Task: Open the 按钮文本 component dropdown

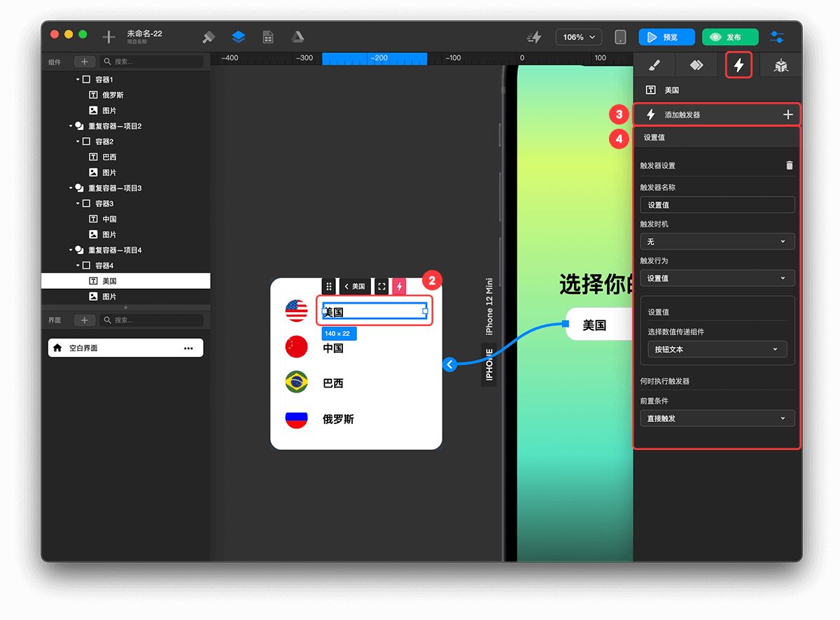Action: point(717,349)
